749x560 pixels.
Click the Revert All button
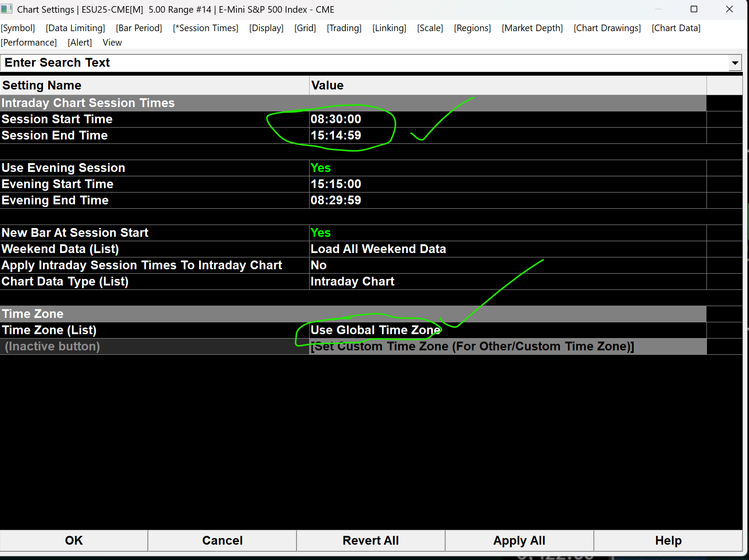coord(371,541)
